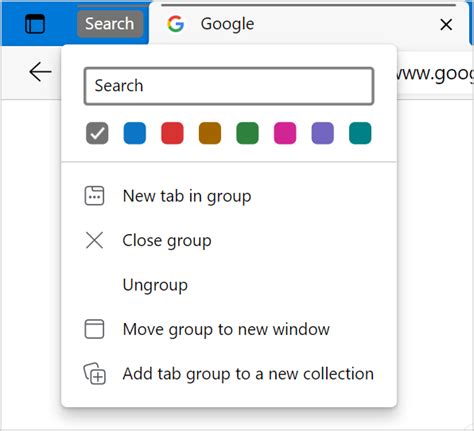Choose the blue tab group color
474x431 pixels.
pos(135,133)
